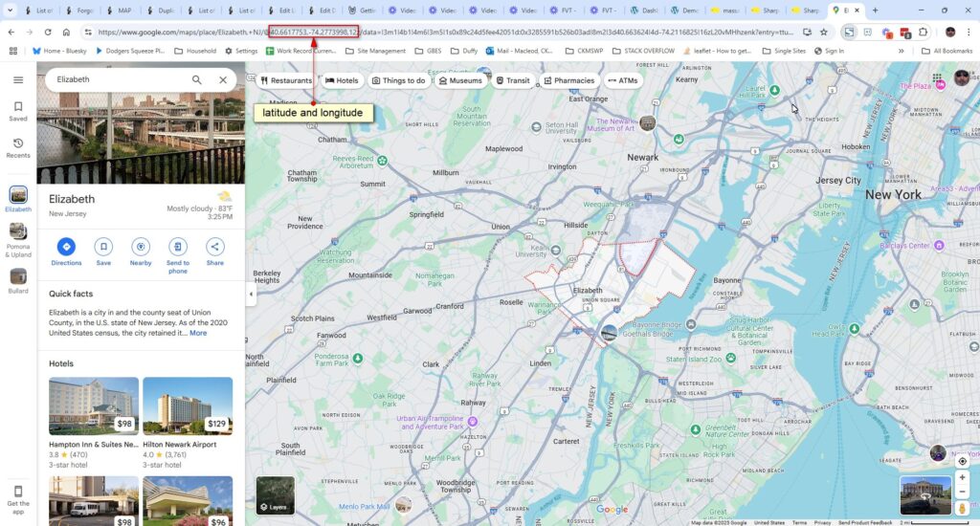
Task: Bookmark this page with the star
Action: tap(824, 32)
